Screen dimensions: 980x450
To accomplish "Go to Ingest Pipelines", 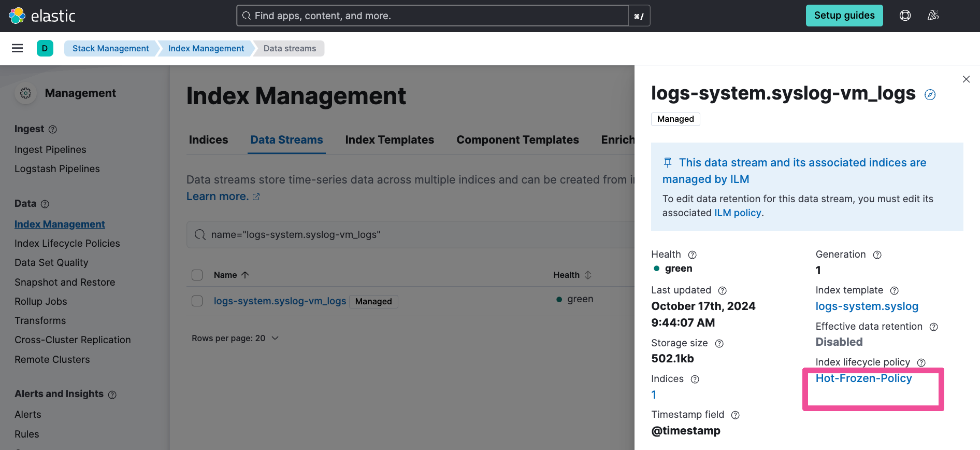I will (50, 150).
